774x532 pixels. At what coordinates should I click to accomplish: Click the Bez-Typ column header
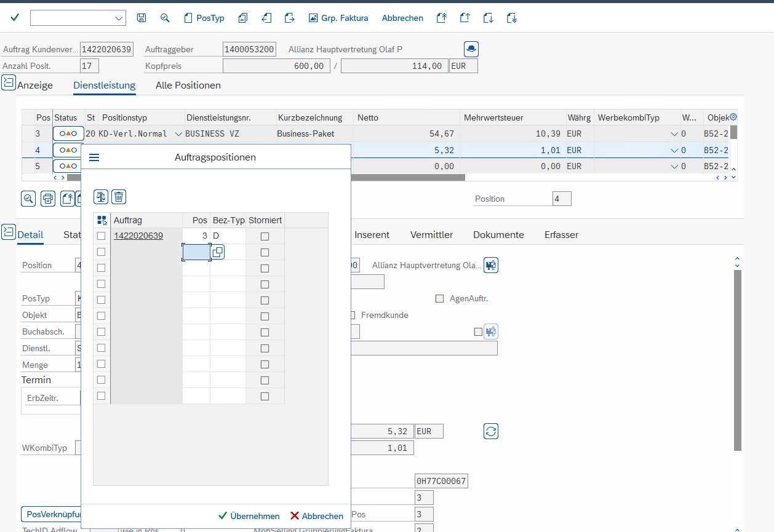228,220
